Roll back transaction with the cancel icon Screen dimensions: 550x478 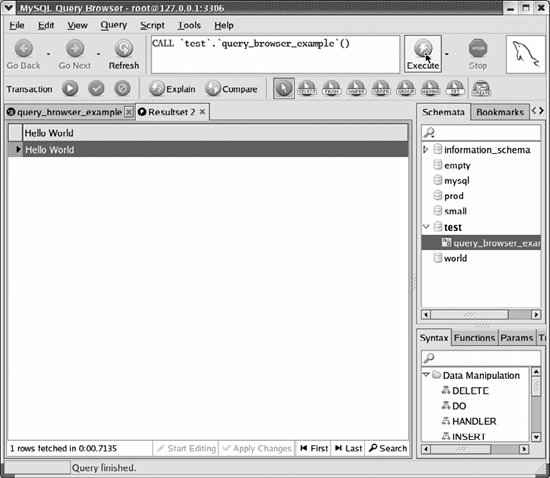[122, 88]
